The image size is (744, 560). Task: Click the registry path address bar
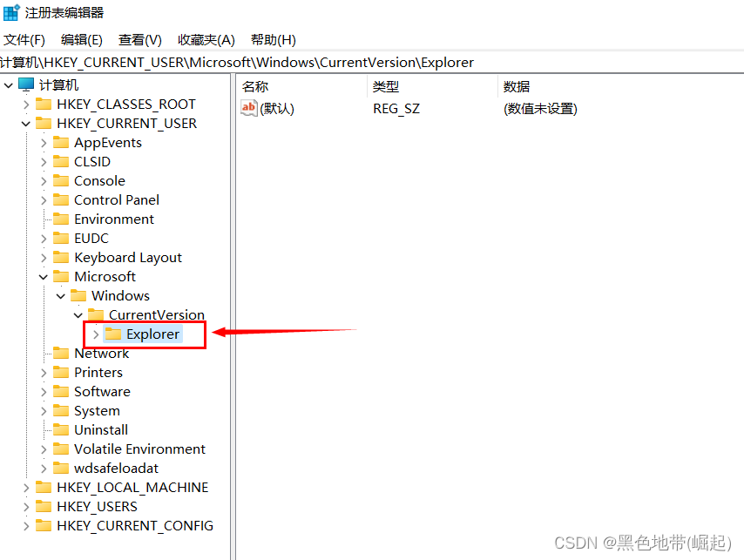pyautogui.click(x=372, y=63)
